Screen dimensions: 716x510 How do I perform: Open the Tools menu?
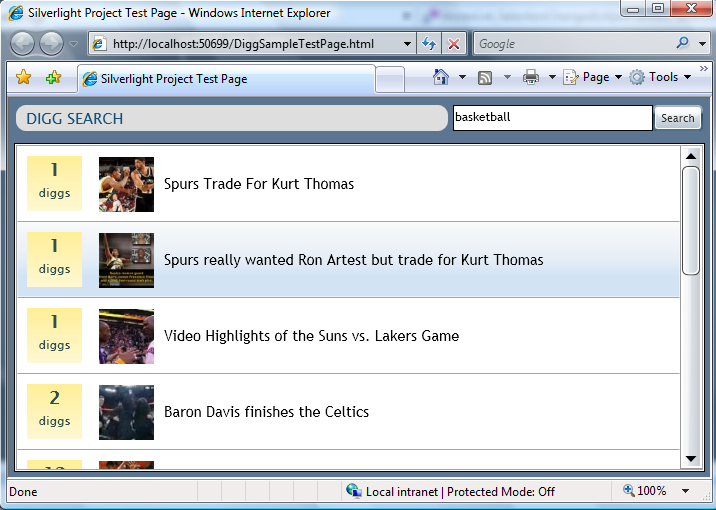pyautogui.click(x=660, y=77)
